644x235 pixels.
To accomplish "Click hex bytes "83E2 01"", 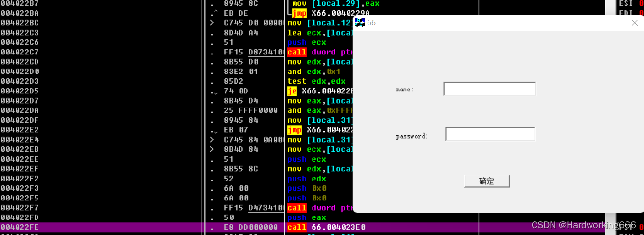I will (x=241, y=72).
